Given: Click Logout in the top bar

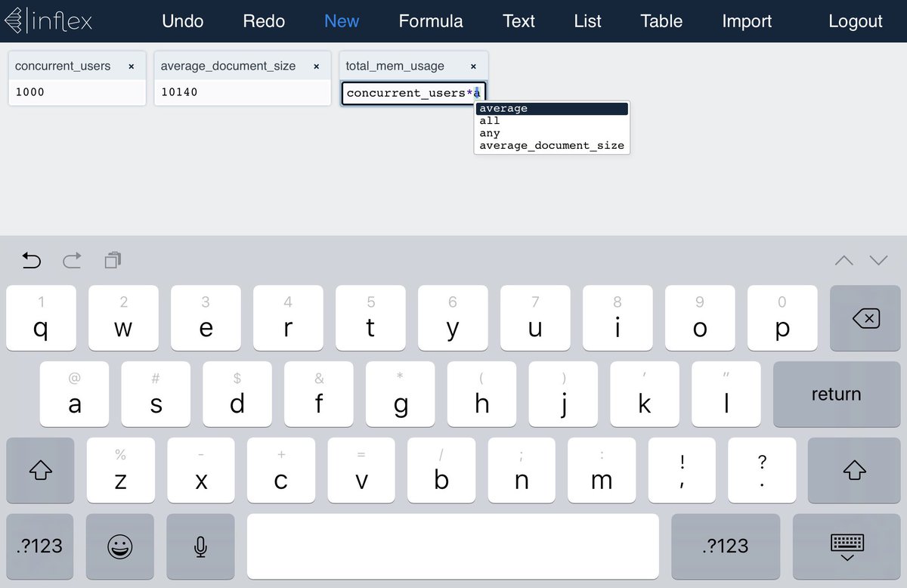Looking at the screenshot, I should click(x=856, y=21).
